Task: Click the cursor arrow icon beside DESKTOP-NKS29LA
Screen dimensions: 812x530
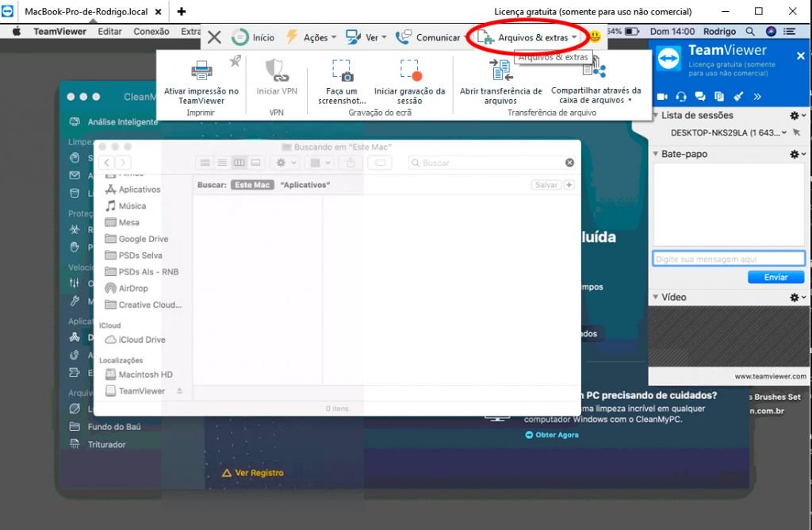Action: tap(797, 132)
